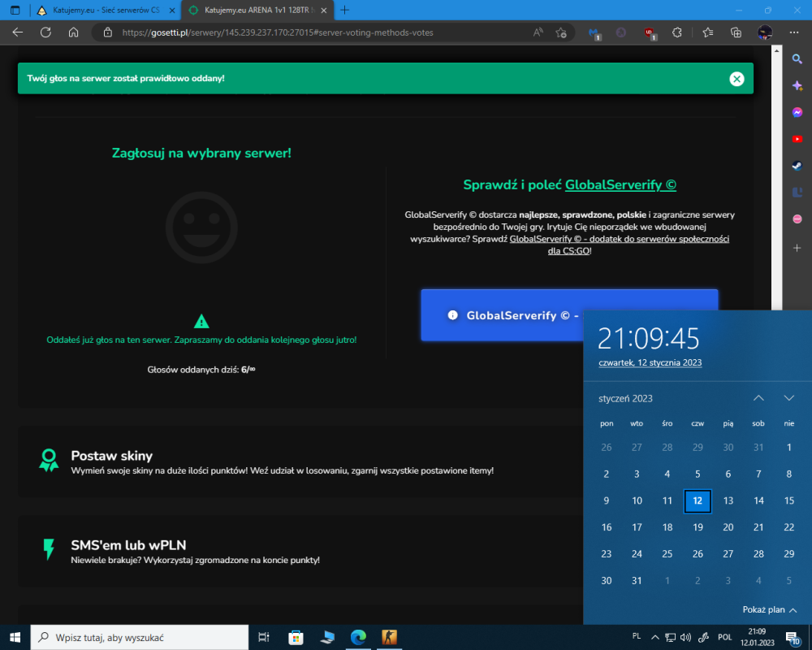Open the GlobalServerify © heading link
The width and height of the screenshot is (812, 650).
coord(620,184)
